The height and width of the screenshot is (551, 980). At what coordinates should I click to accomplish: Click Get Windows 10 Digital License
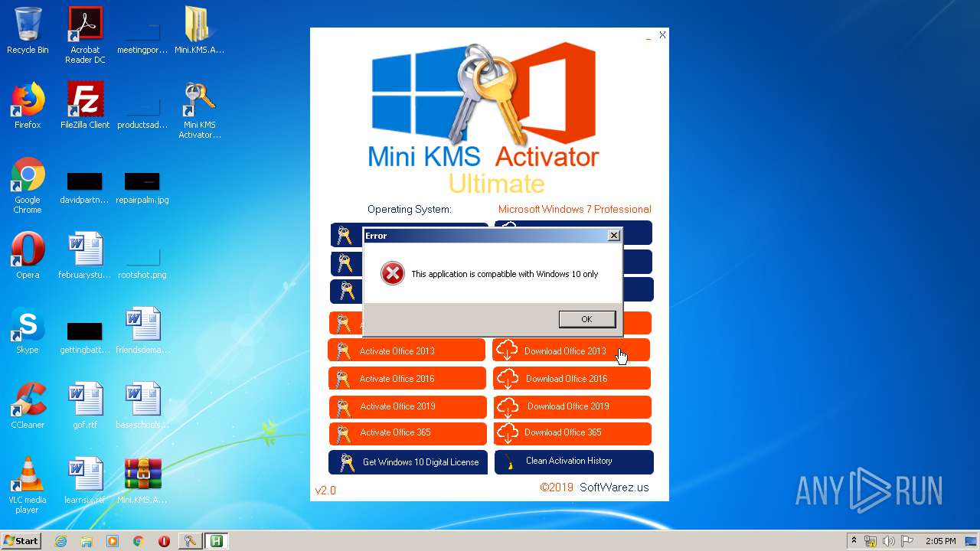(x=408, y=461)
